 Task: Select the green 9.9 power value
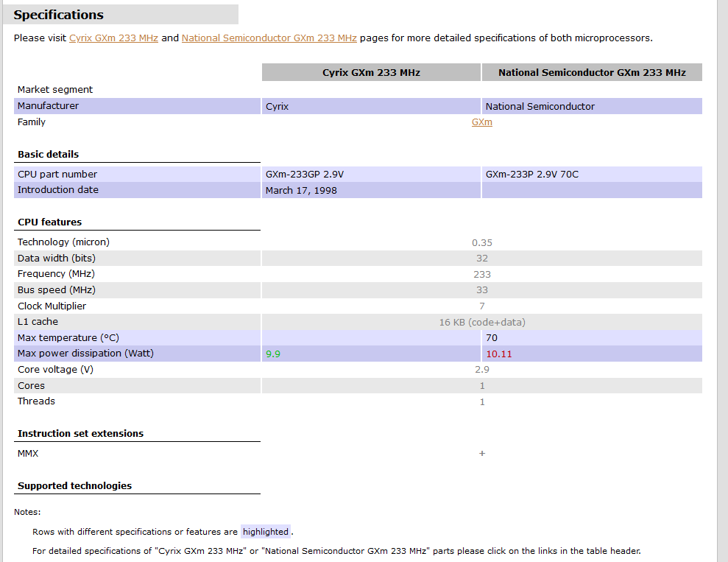(273, 354)
